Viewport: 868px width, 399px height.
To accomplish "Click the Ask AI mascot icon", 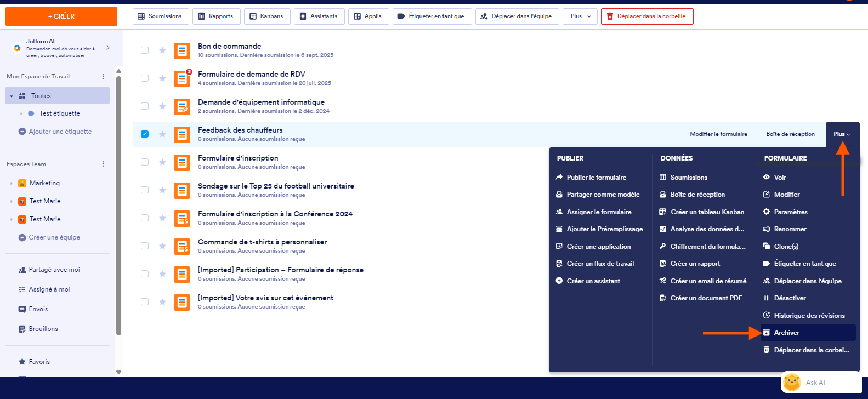I will (x=792, y=382).
